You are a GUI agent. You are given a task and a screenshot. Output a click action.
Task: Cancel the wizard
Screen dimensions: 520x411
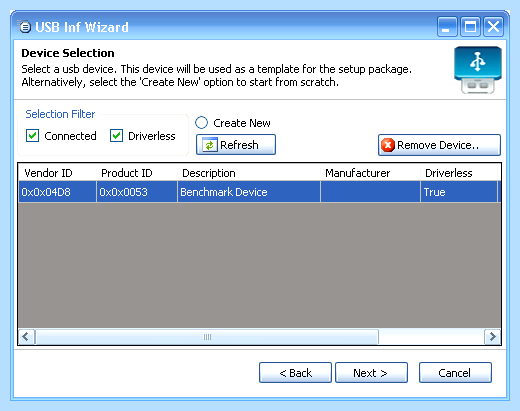[455, 373]
